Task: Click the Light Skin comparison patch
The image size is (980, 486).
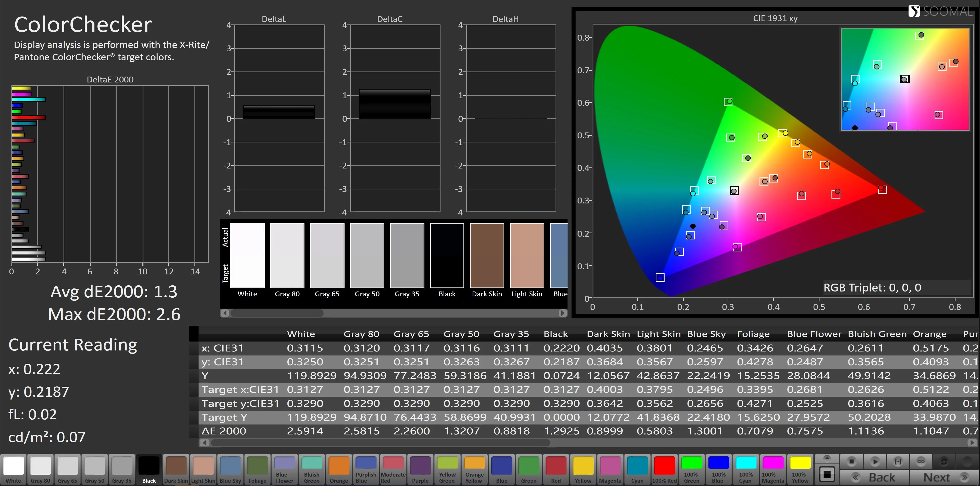Action: (x=527, y=255)
